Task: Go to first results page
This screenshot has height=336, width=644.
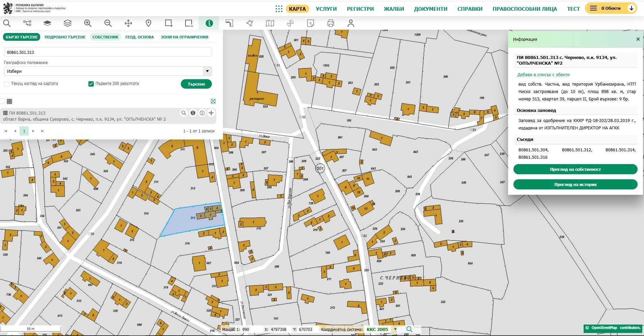Action: tap(6, 131)
